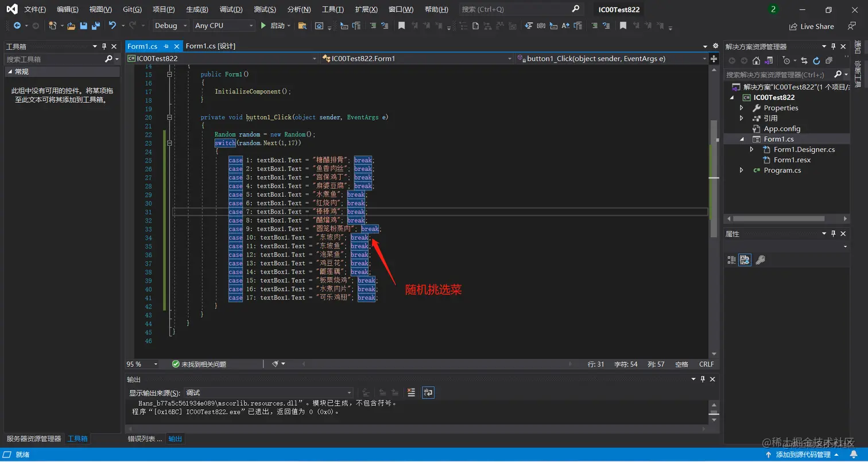This screenshot has height=462, width=868.
Task: Select Form1.Designer.cs in Solution Explorer
Action: (x=804, y=149)
